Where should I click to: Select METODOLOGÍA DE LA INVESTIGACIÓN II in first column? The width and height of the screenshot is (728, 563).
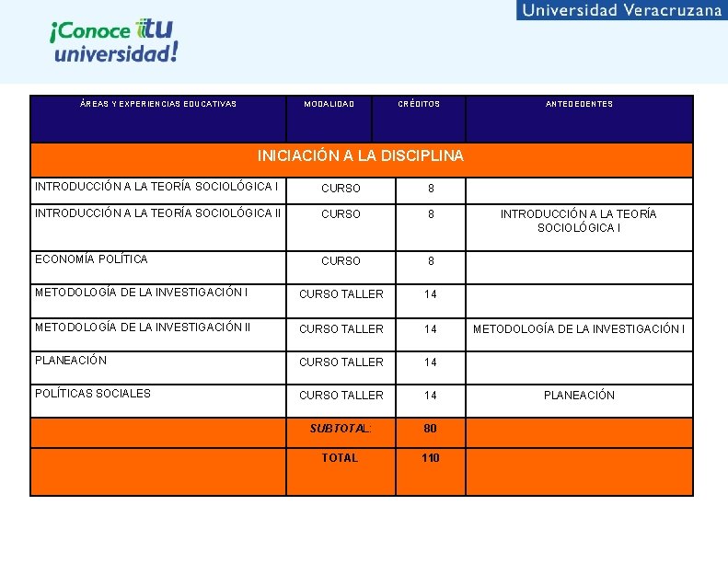[143, 327]
